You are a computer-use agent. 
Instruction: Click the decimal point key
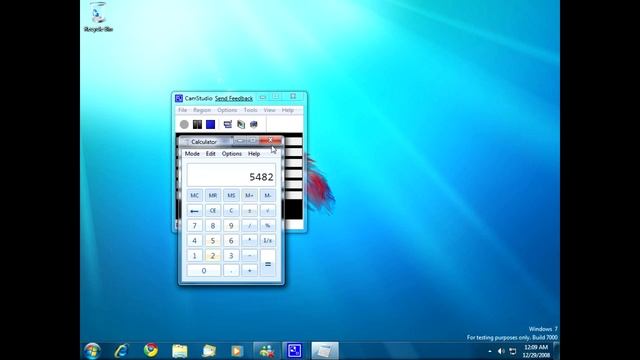(231, 271)
